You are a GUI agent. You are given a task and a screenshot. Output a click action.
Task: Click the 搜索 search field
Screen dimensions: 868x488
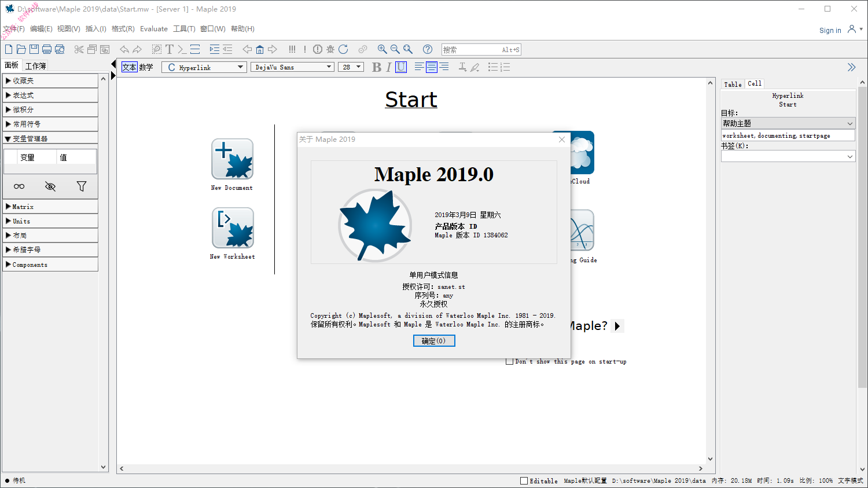point(481,50)
